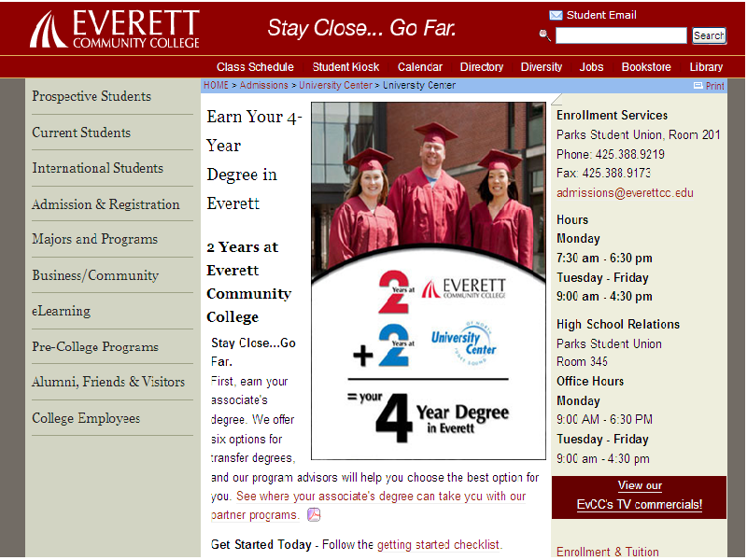Open Alumni, Friends & Visitors in the sidebar
The width and height of the screenshot is (747, 560).
108,382
